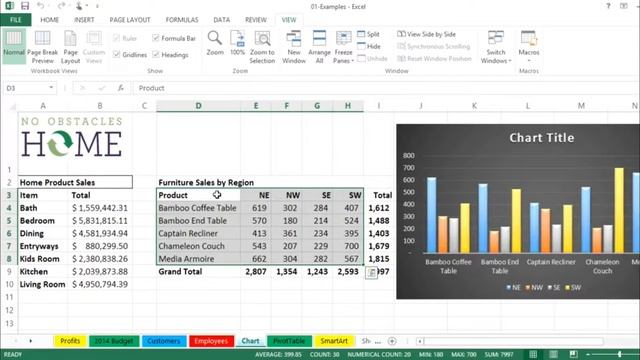640x360 pixels.
Task: Open the Name Box dropdown arrow
Action: (x=51, y=88)
